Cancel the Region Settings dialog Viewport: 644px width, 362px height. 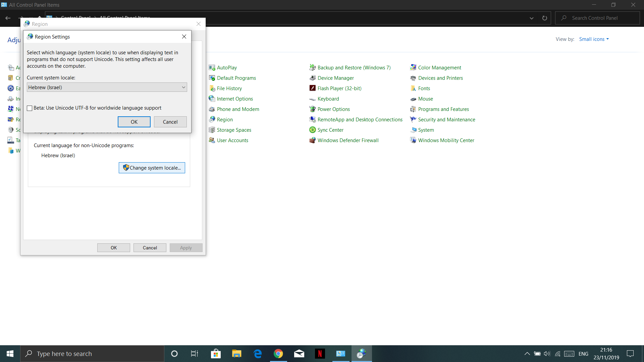click(x=170, y=122)
